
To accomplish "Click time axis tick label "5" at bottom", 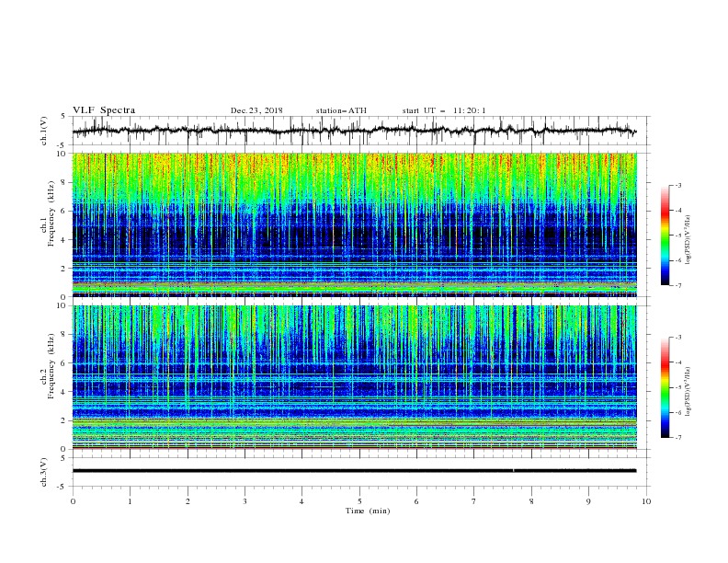I will coord(359,501).
